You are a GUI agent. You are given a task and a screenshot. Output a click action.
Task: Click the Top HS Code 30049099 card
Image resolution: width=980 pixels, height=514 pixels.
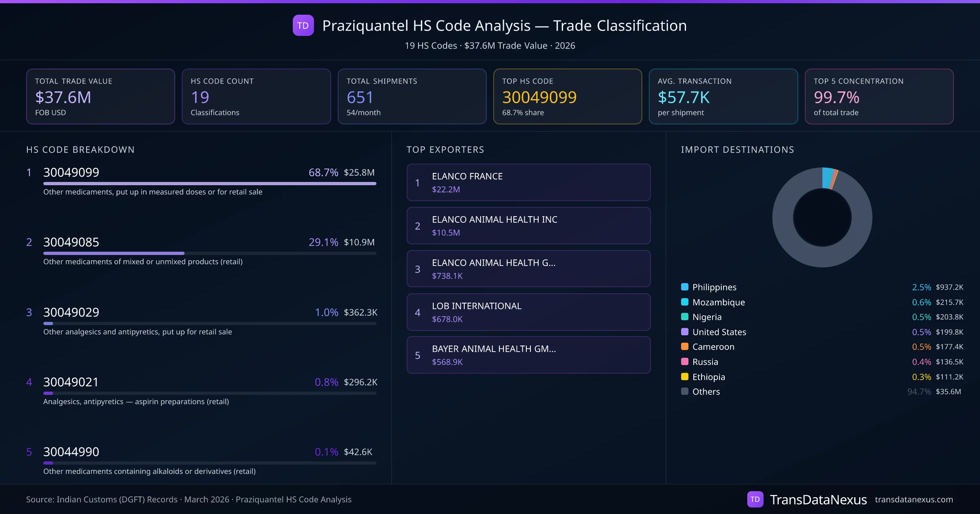[567, 96]
